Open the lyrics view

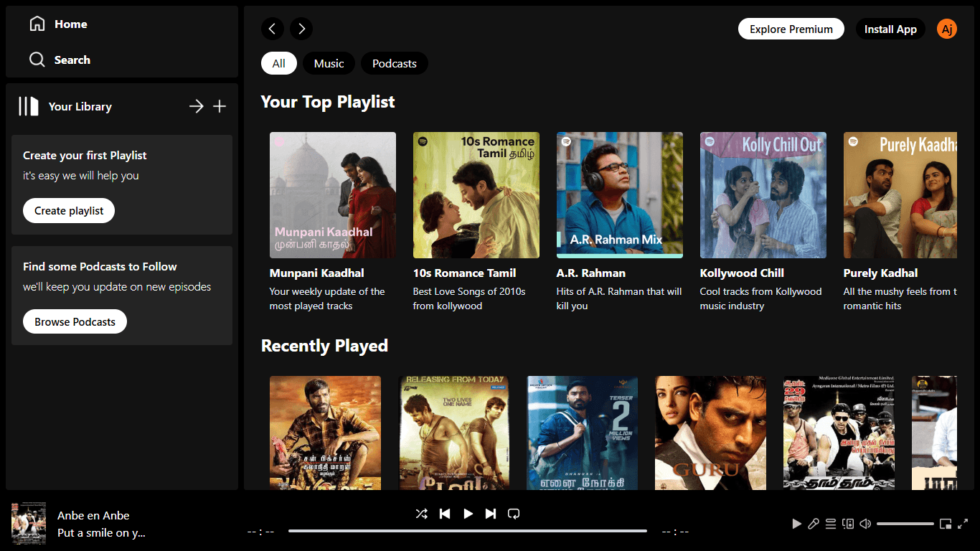point(814,524)
